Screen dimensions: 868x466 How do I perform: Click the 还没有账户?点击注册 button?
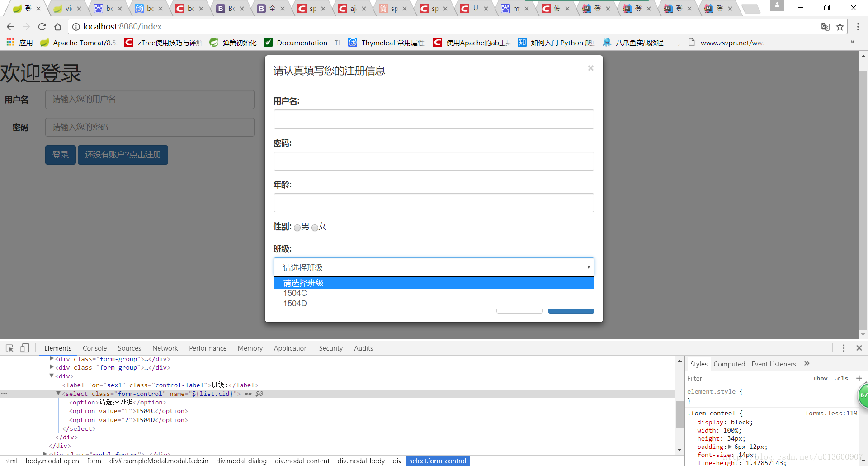[x=123, y=155]
